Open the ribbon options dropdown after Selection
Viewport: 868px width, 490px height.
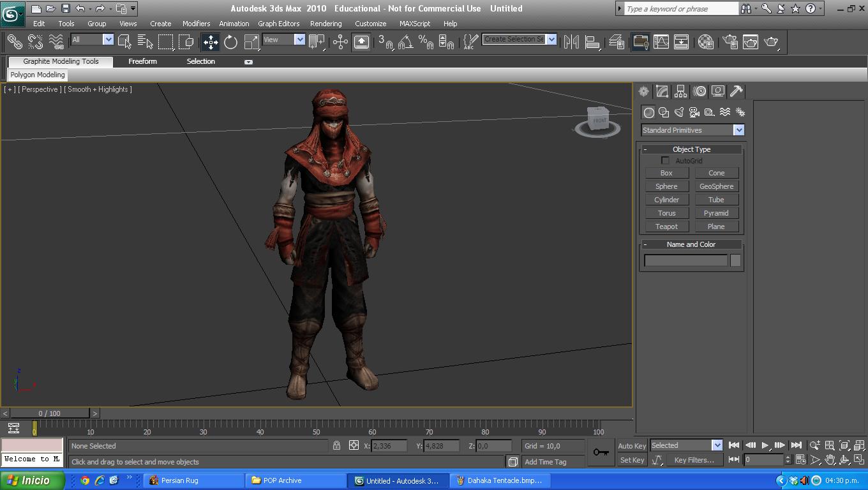click(248, 62)
